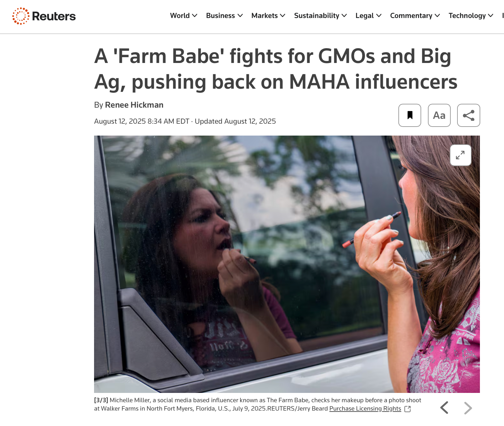This screenshot has width=504, height=426.
Task: Open the share article button
Action: [x=468, y=115]
